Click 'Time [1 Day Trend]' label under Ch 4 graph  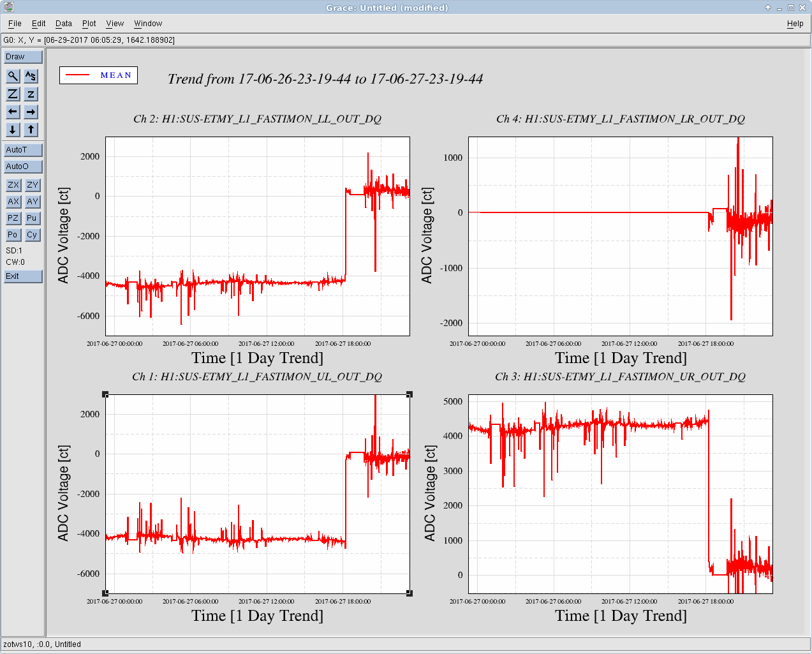pos(621,359)
